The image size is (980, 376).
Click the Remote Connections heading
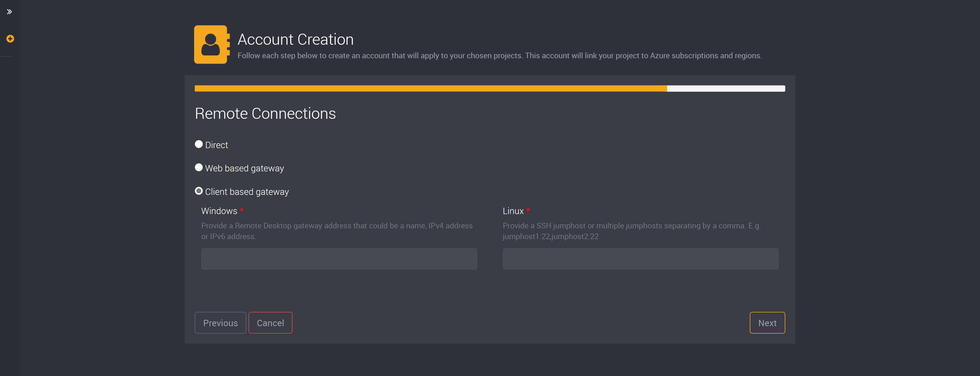(x=265, y=113)
